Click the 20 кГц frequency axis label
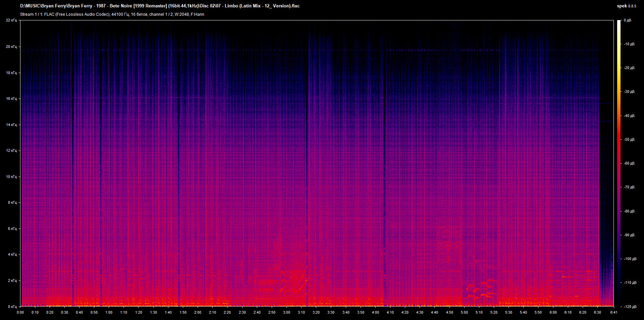 [11, 47]
